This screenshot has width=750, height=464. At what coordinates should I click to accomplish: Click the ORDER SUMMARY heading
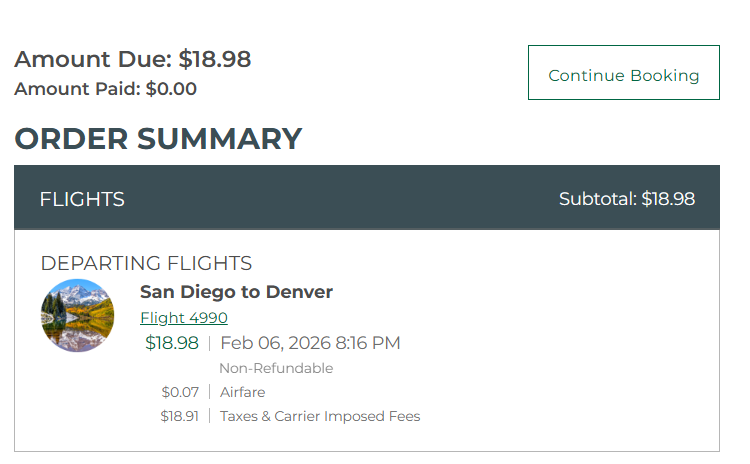pos(158,139)
